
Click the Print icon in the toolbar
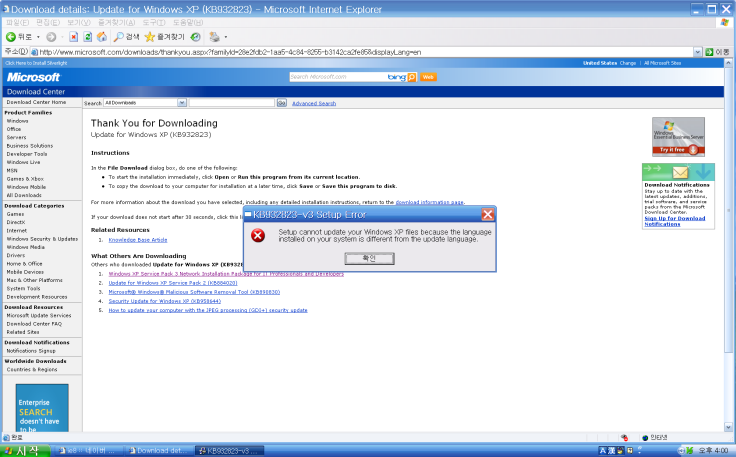pos(215,37)
